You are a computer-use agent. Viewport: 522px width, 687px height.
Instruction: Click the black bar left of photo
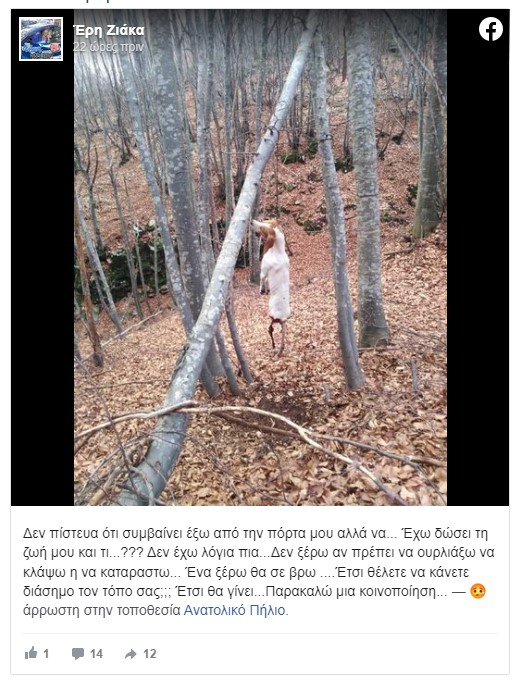43,285
